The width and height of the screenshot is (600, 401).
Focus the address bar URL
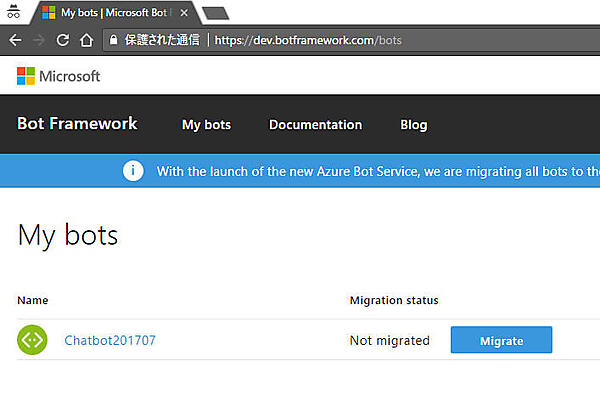pyautogui.click(x=308, y=40)
